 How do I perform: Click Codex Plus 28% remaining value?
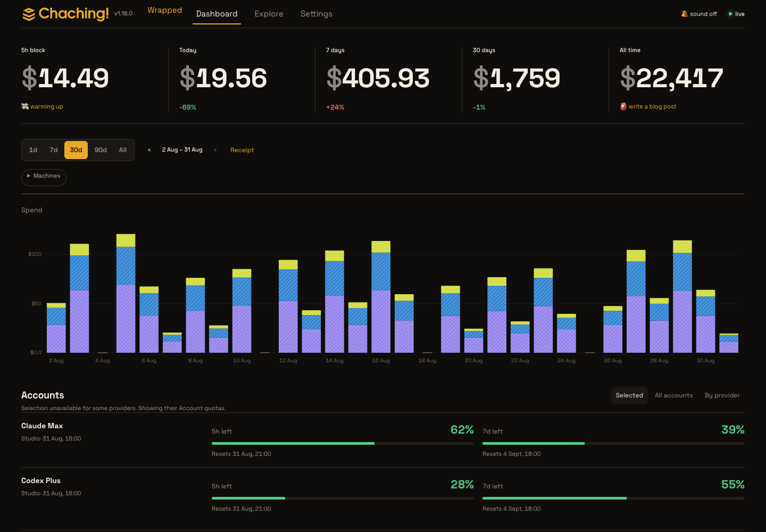[462, 484]
